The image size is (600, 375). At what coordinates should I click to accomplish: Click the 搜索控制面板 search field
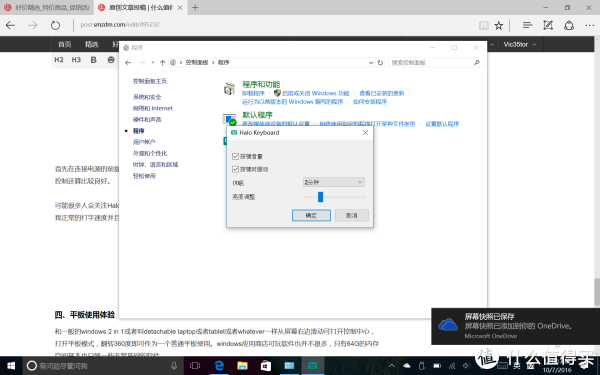pos(435,62)
